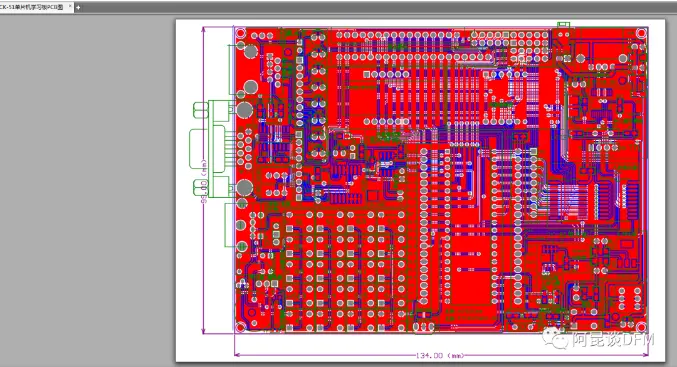Image resolution: width=677 pixels, height=367 pixels.
Task: Select the 134.00 (mm) width dimension label
Action: click(x=440, y=355)
